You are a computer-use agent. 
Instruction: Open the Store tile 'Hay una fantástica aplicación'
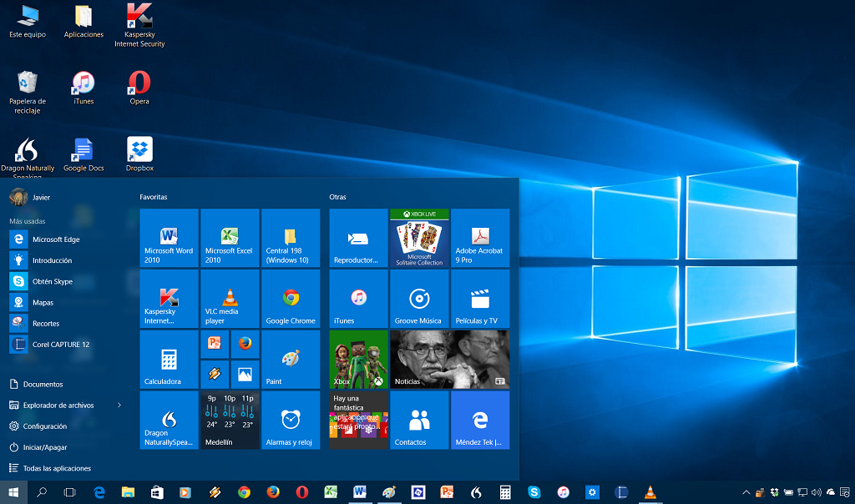click(x=358, y=420)
